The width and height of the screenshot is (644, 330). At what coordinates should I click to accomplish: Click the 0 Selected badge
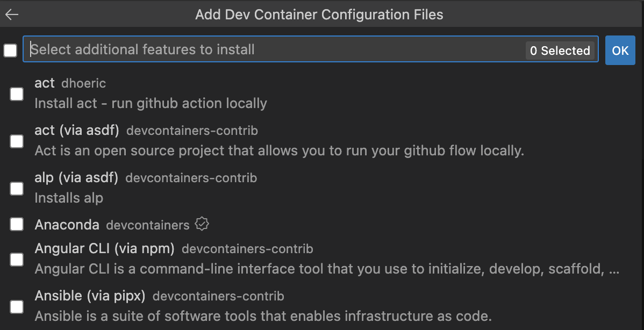coord(560,51)
